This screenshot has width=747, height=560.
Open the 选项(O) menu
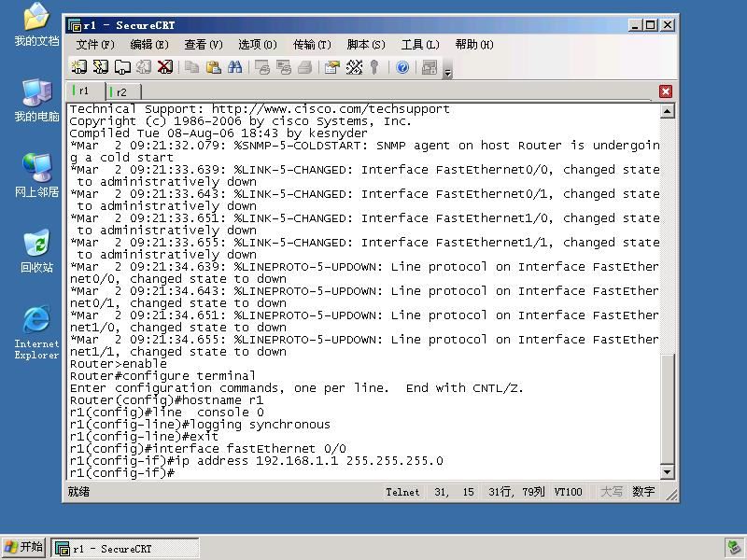[x=258, y=45]
